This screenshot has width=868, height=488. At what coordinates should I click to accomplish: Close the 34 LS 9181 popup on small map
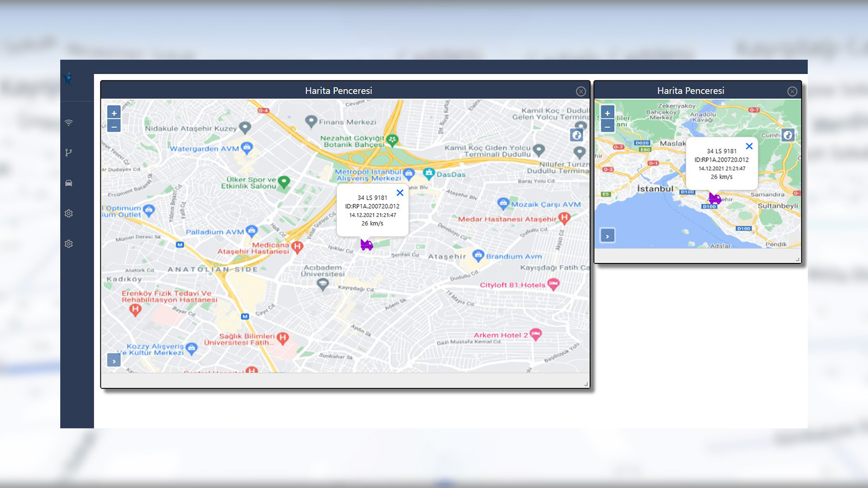pos(749,146)
